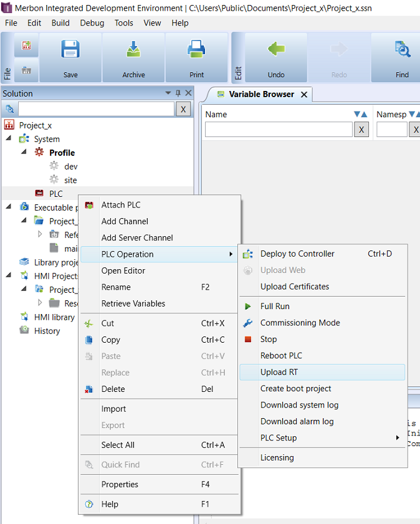The width and height of the screenshot is (420, 524).
Task: Open the Tools menu
Action: coord(123,23)
